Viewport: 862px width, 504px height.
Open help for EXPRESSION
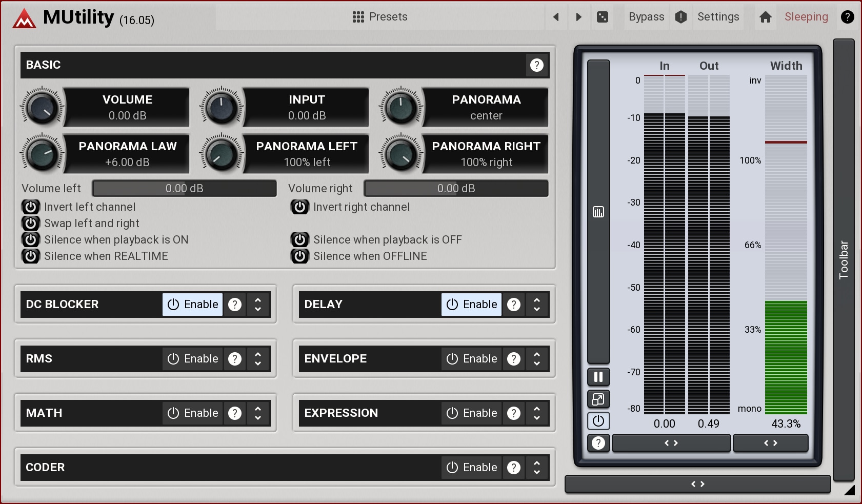[514, 413]
